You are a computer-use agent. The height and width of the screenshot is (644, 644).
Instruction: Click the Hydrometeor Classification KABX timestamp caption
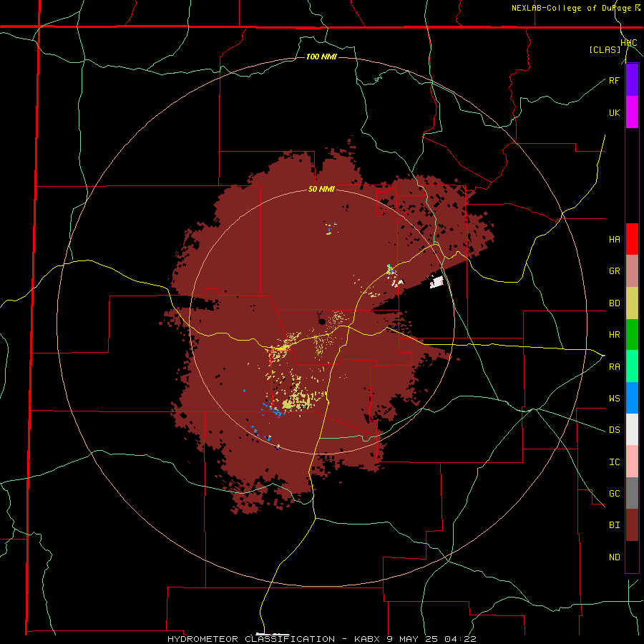[322, 639]
